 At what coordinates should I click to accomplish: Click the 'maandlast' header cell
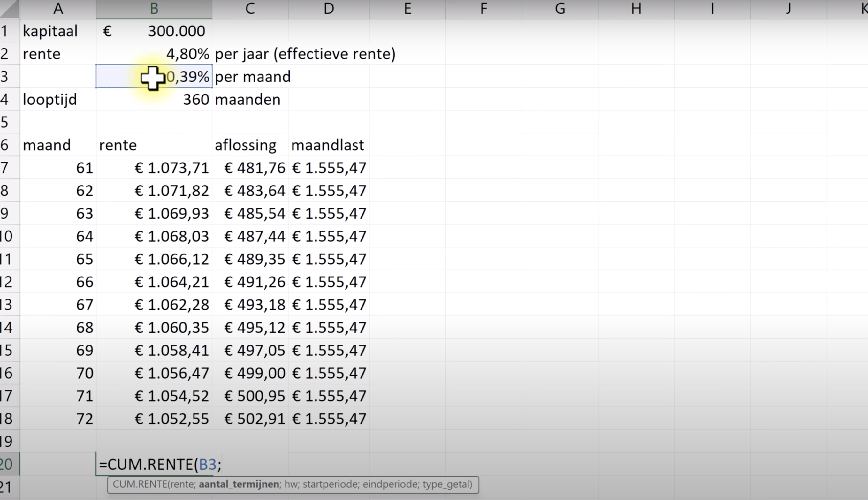[x=329, y=145]
